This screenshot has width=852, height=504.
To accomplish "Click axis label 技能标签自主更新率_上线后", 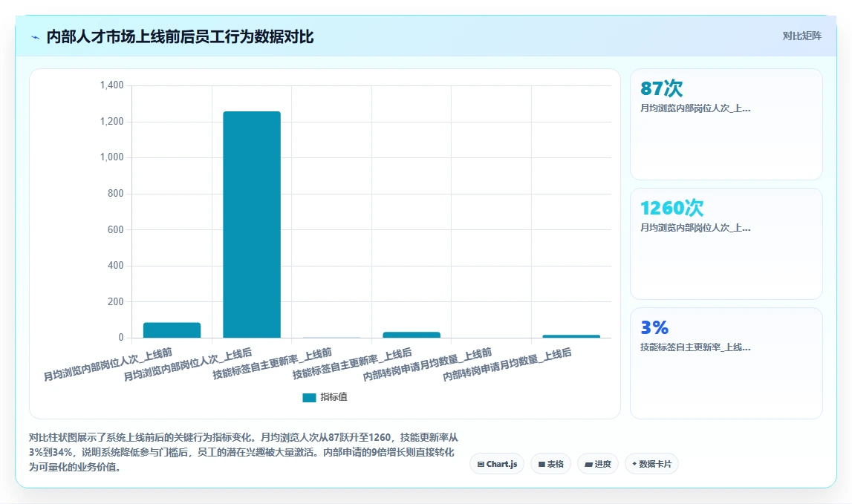I will pyautogui.click(x=352, y=363).
